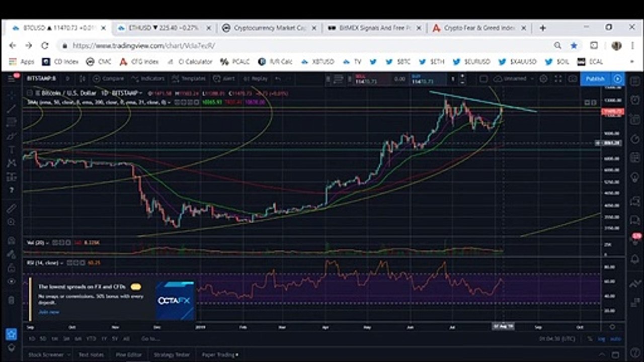Enter fullscreen chart mode
The height and width of the screenshot is (362, 644).
(558, 79)
